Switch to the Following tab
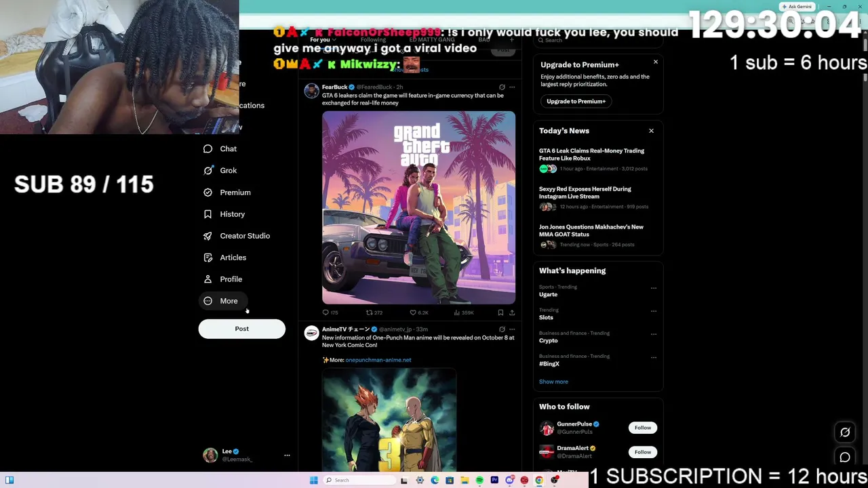 [373, 40]
